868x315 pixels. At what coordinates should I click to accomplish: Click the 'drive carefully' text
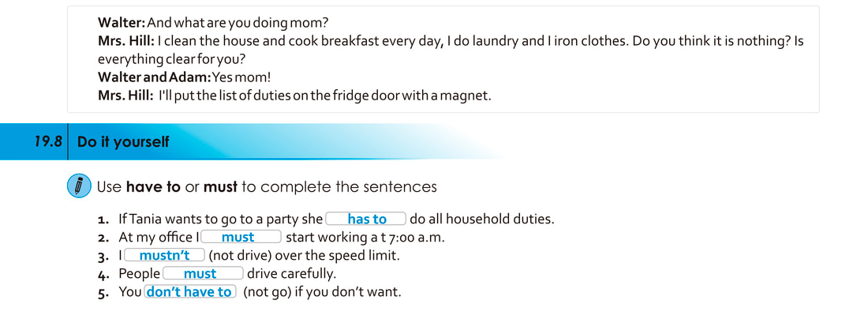pos(292,273)
